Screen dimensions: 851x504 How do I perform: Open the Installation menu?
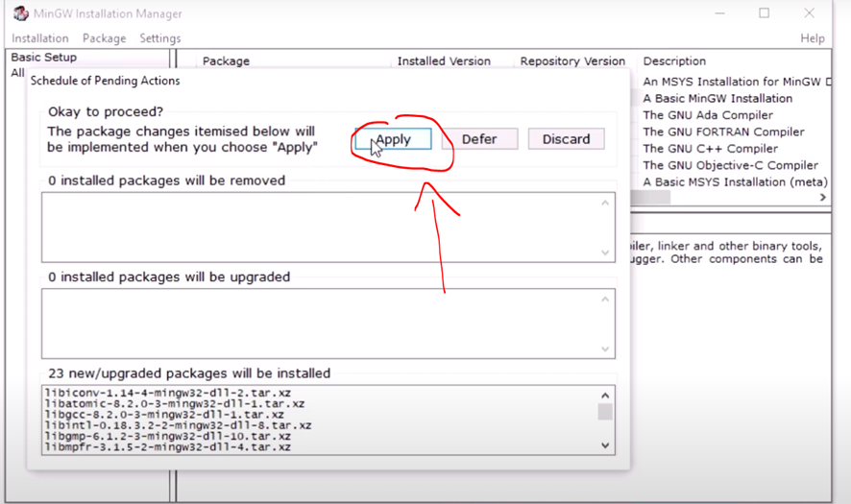coord(39,38)
